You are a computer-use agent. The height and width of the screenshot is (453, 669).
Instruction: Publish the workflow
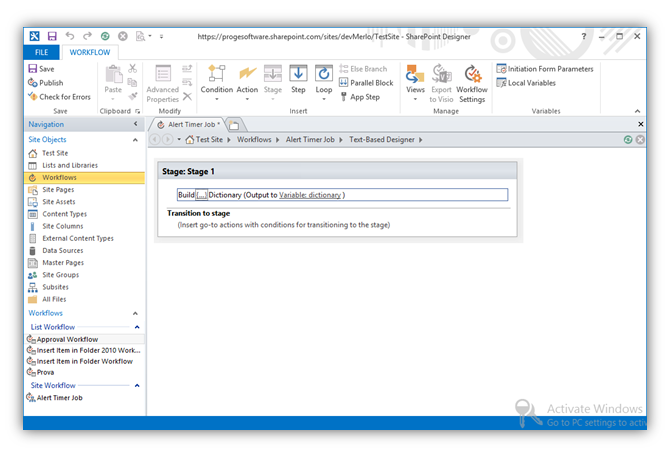[45, 83]
